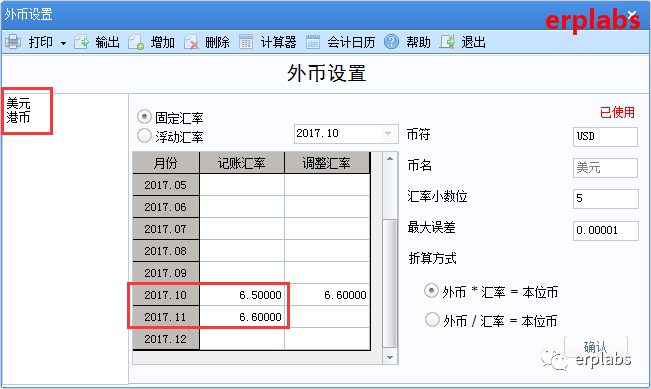The height and width of the screenshot is (389, 651).
Task: Click 记账汇率 cell 6.50000 for 2017.10
Action: click(x=242, y=295)
